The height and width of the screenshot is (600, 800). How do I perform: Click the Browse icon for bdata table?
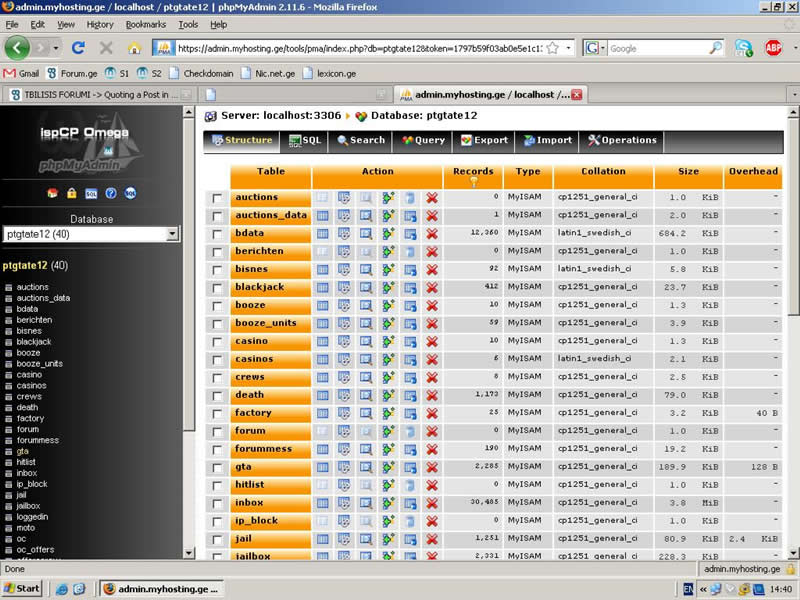322,234
